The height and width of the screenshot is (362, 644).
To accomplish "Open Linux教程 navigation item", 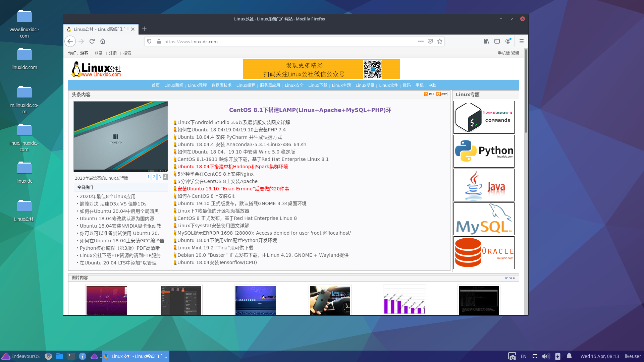I will pos(197,85).
